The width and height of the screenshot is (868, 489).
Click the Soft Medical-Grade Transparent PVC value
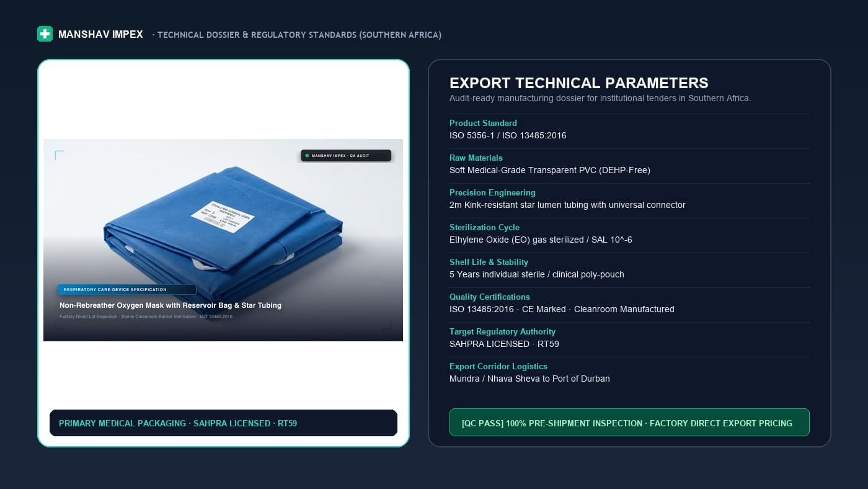(x=550, y=170)
